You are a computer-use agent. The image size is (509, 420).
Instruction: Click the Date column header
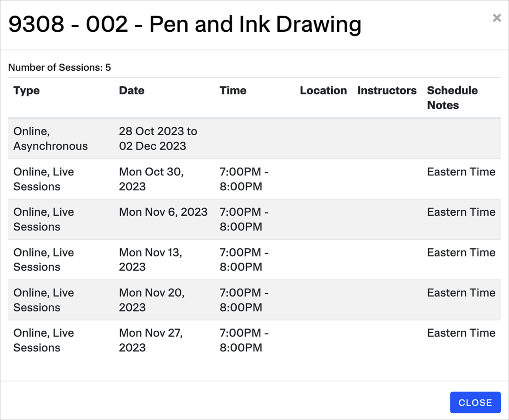click(131, 91)
